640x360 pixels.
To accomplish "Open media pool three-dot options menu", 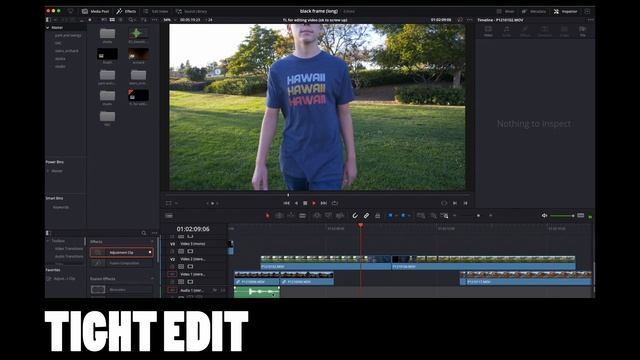I will (x=154, y=20).
